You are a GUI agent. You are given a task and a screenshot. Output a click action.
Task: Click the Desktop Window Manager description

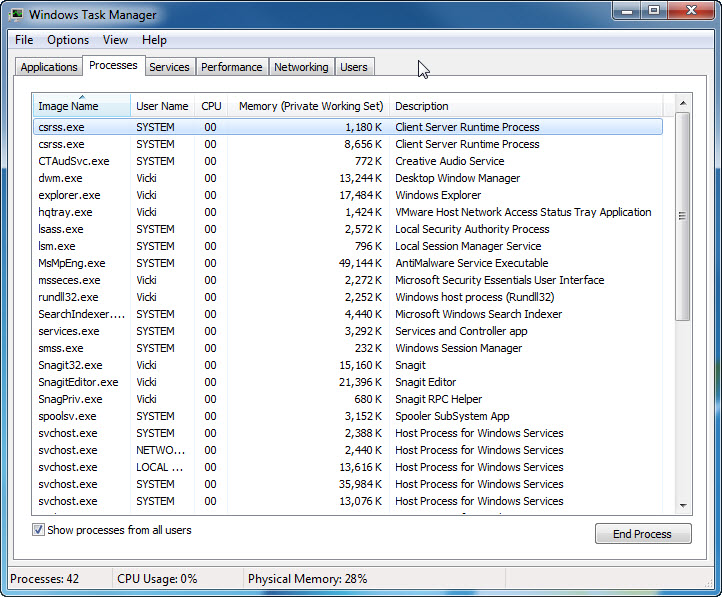tap(458, 178)
